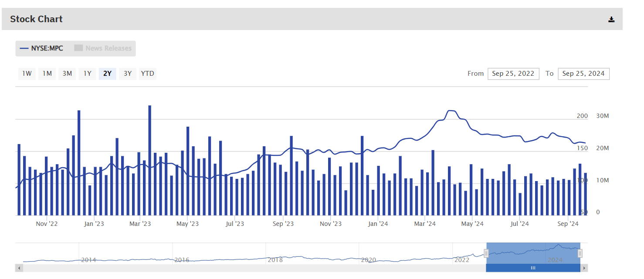The image size is (644, 279).
Task: Click the navigator scrollbar thumb
Action: [x=533, y=268]
